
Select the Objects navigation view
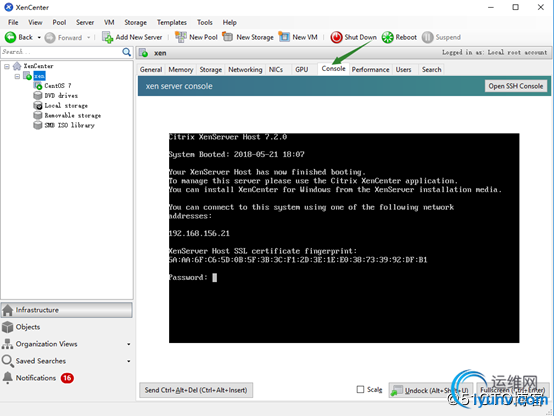click(x=67, y=327)
